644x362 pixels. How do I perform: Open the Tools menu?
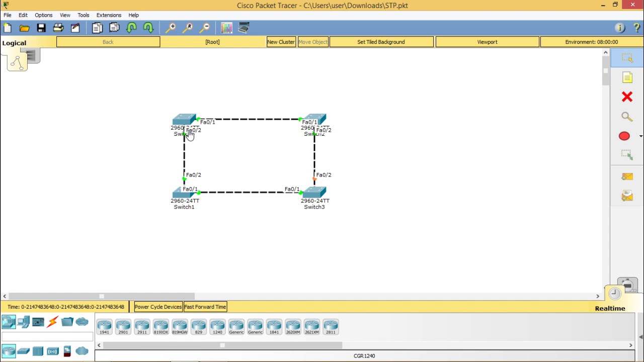pyautogui.click(x=84, y=15)
